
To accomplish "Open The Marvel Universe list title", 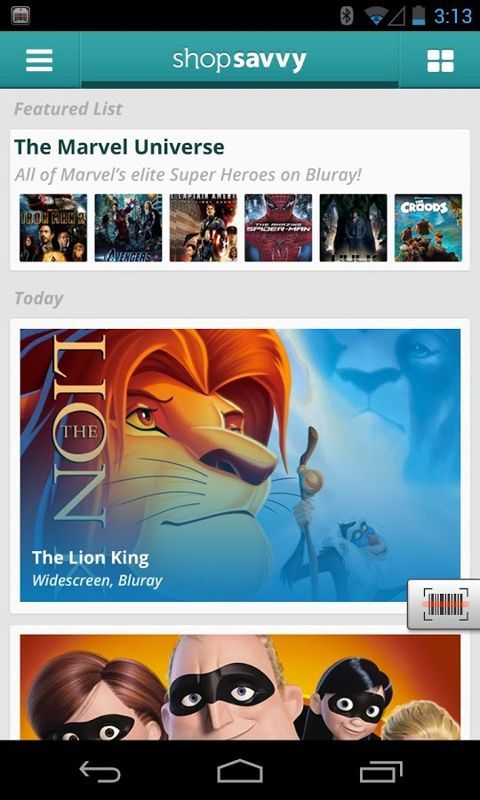I will 119,147.
